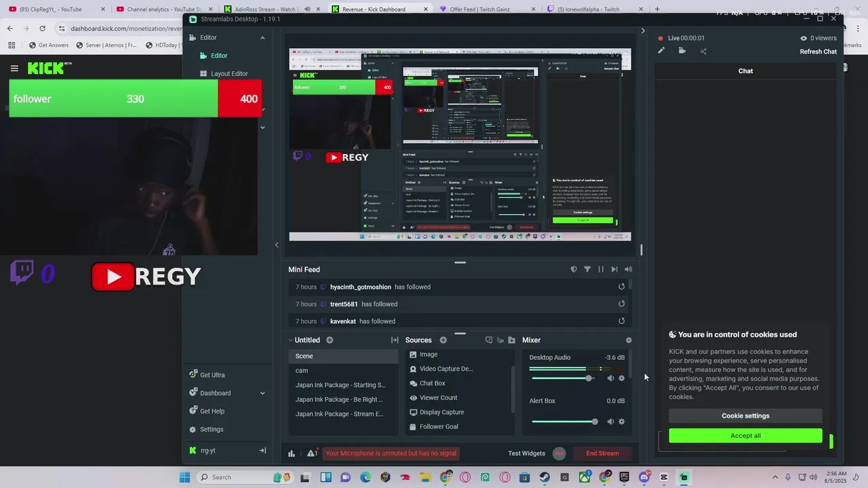Viewport: 868px width, 488px height.
Task: Open scene transitions icon beside Untitled
Action: tap(395, 340)
